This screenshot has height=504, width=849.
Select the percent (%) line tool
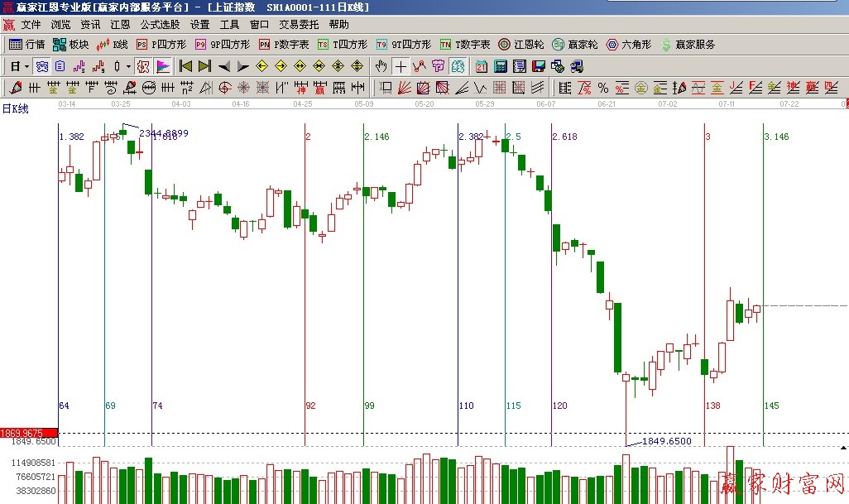coord(602,88)
